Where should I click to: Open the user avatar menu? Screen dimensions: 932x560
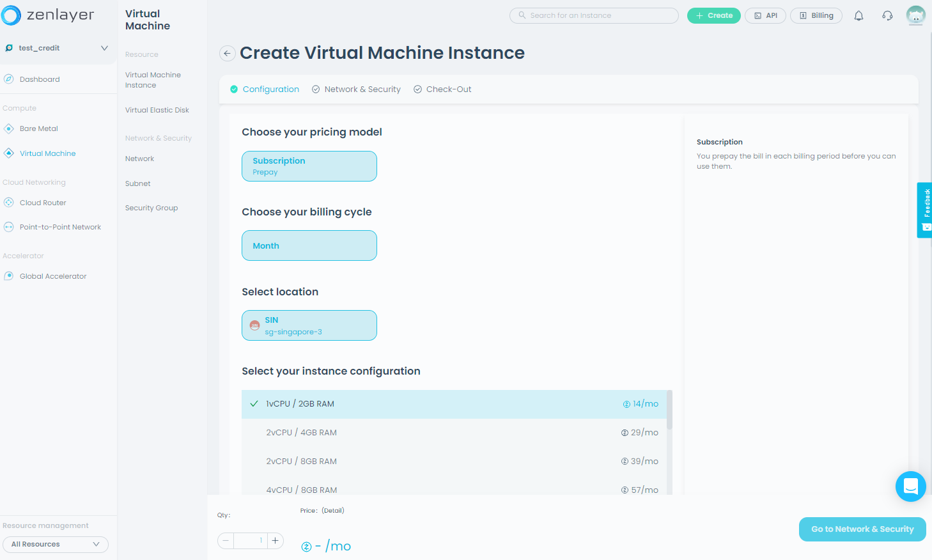point(916,15)
